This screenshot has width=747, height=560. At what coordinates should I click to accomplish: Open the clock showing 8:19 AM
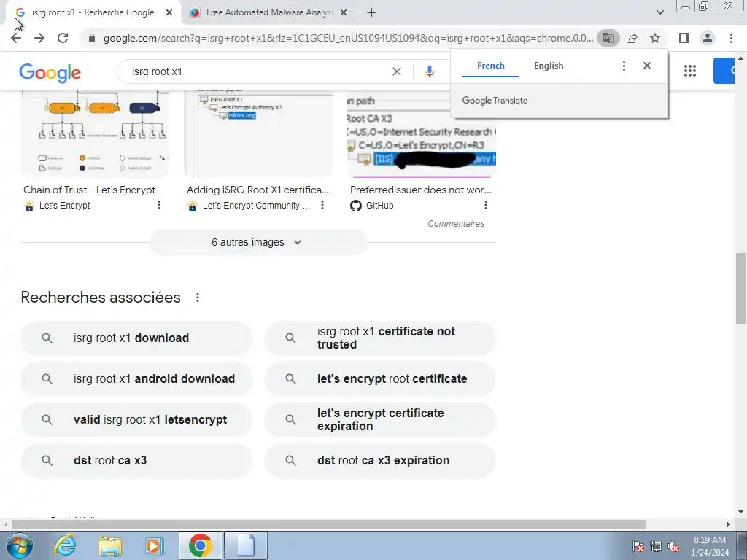(710, 546)
